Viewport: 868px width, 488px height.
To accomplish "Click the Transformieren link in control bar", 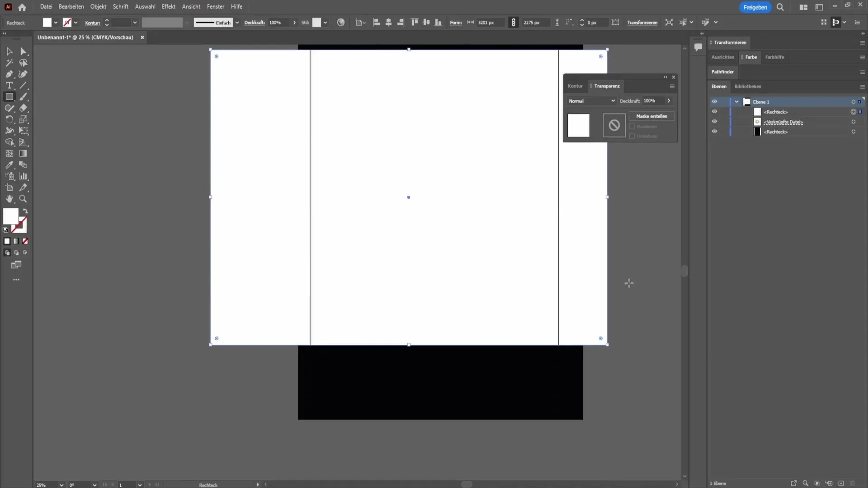I will pos(642,23).
